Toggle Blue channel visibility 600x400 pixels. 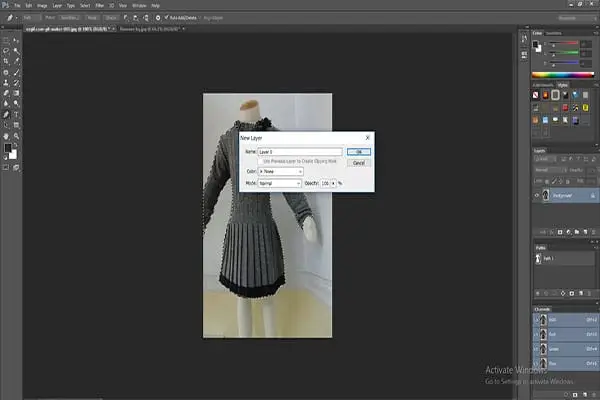coord(536,364)
